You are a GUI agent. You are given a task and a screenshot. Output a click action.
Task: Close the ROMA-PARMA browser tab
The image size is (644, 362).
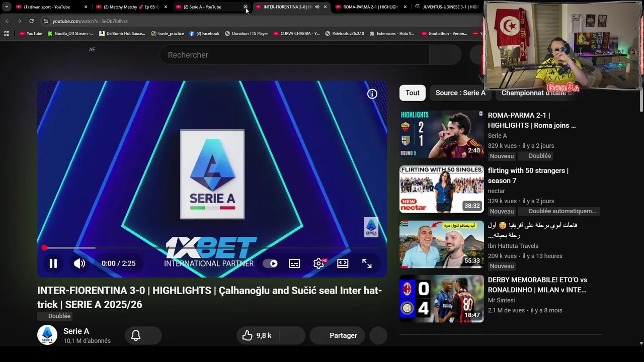click(x=405, y=7)
